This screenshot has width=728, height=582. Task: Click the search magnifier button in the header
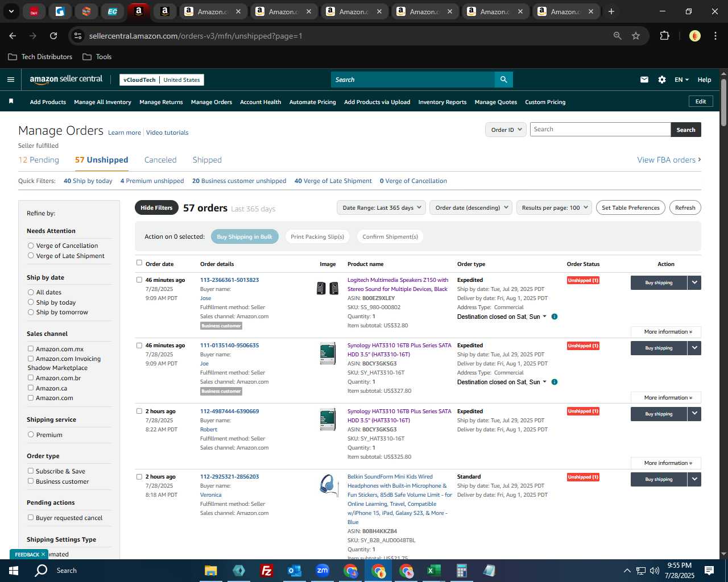503,80
